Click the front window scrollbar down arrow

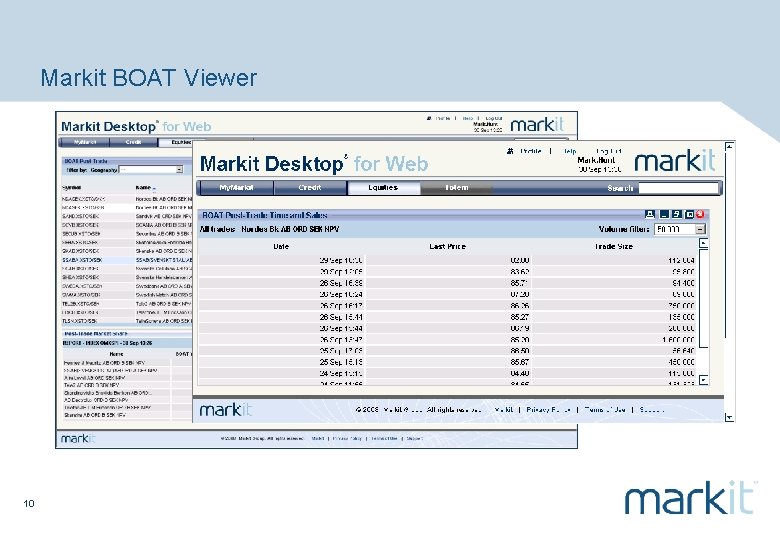(x=729, y=418)
